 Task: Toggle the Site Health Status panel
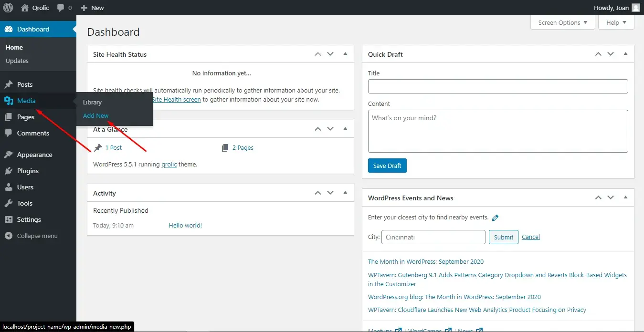[345, 54]
